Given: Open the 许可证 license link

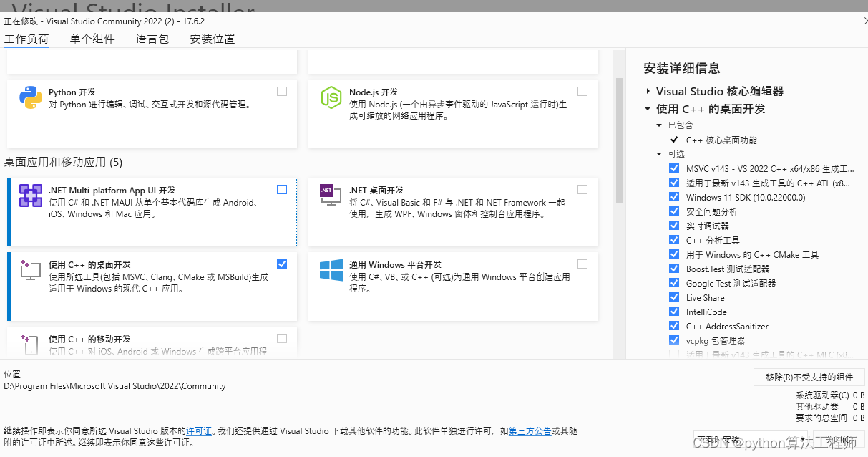Looking at the screenshot, I should click(x=199, y=431).
